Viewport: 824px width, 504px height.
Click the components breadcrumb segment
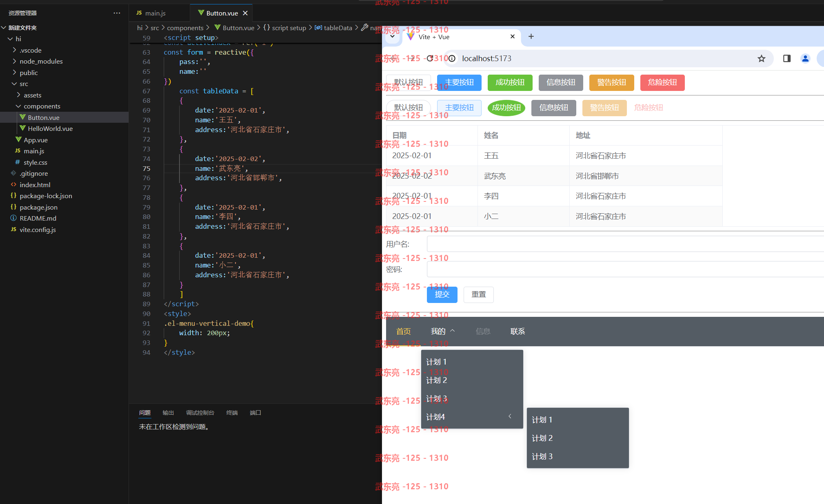185,28
